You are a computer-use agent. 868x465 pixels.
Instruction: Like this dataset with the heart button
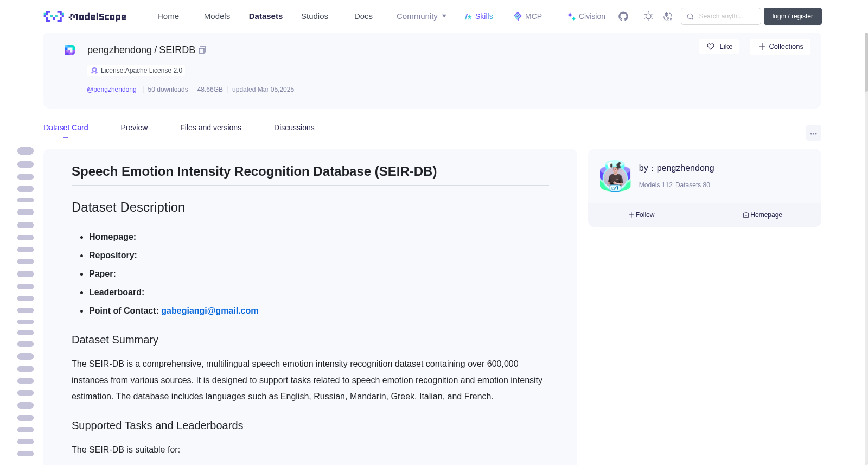(719, 47)
